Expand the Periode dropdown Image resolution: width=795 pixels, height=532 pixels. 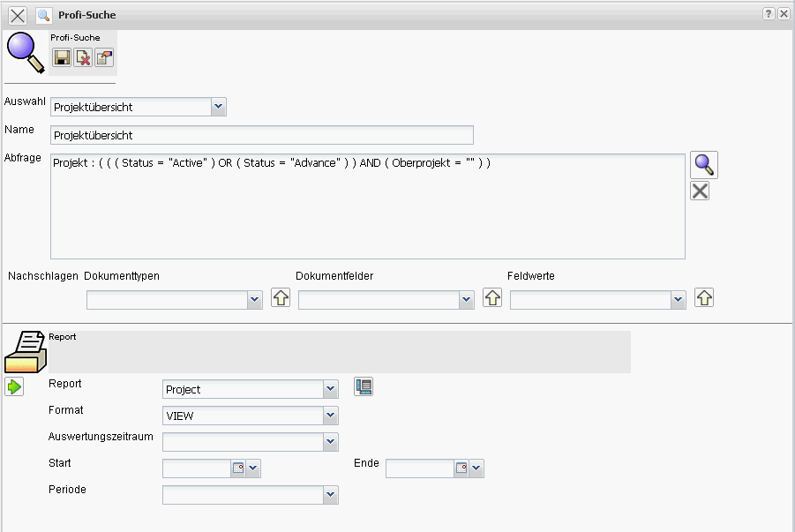click(x=331, y=495)
